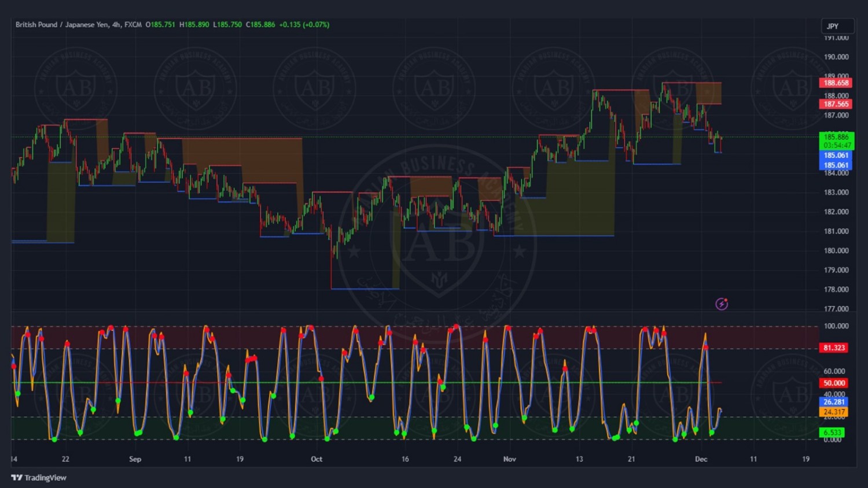Click the red 50.000 midline label
This screenshot has width=868, height=488.
pyautogui.click(x=834, y=383)
